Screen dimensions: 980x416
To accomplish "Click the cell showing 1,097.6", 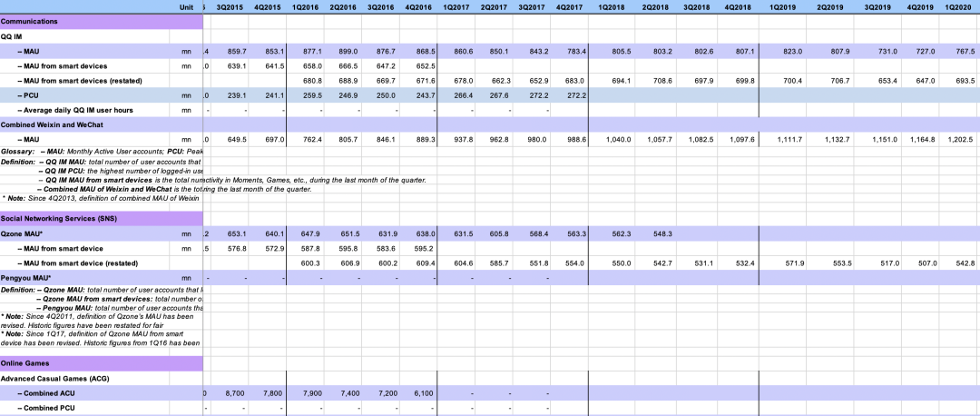I will [742, 140].
